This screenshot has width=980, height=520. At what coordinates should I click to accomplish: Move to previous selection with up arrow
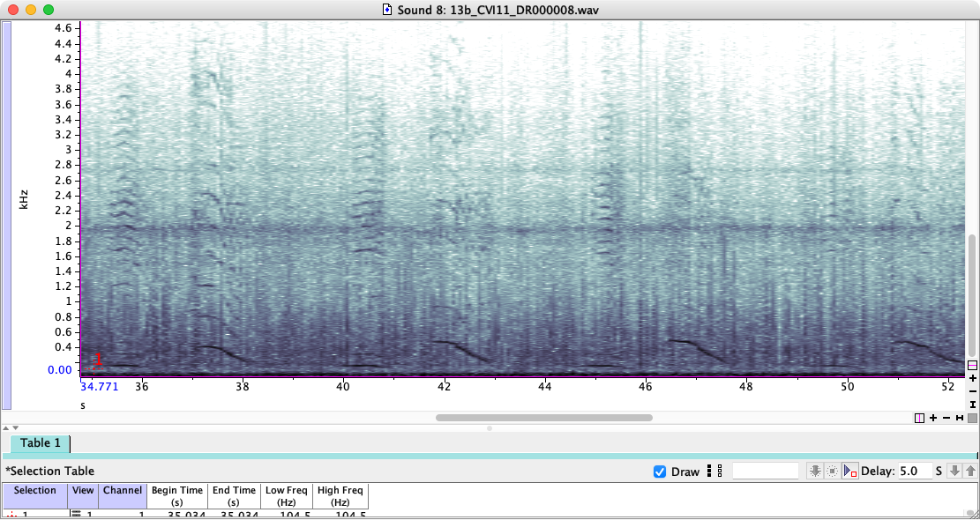(970, 472)
